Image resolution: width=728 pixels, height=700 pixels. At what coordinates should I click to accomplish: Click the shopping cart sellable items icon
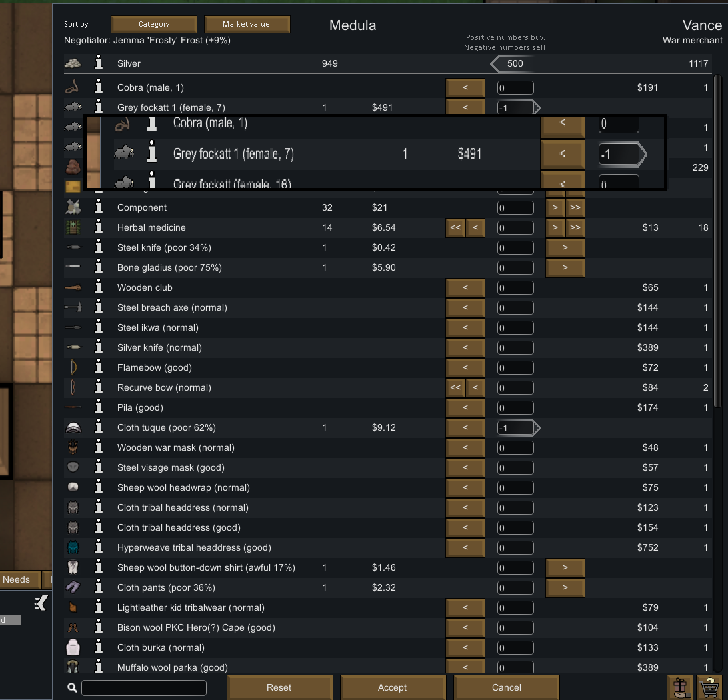[x=710, y=687]
